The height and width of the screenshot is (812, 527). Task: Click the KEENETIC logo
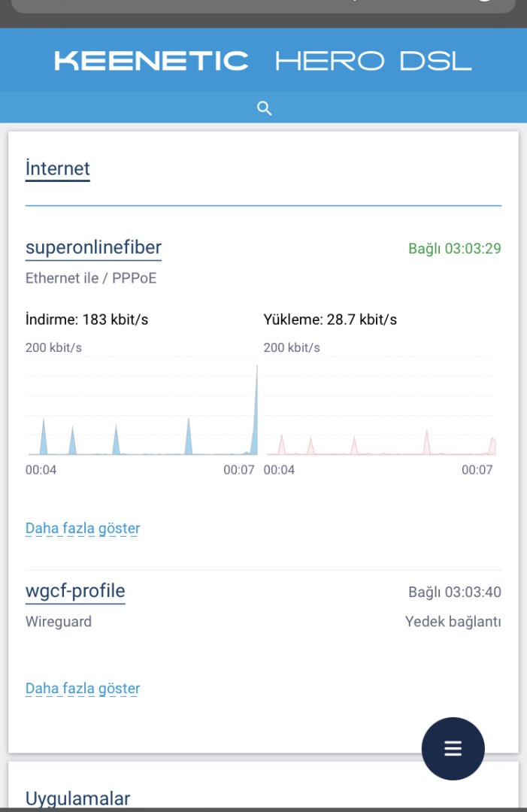(x=151, y=61)
